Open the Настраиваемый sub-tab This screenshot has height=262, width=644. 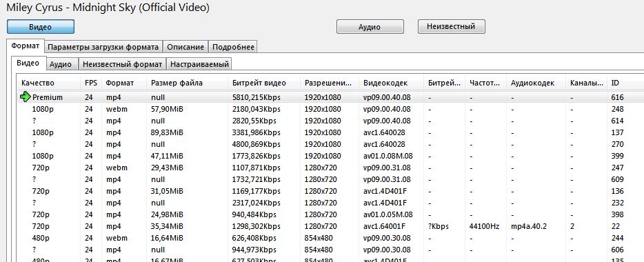click(199, 64)
